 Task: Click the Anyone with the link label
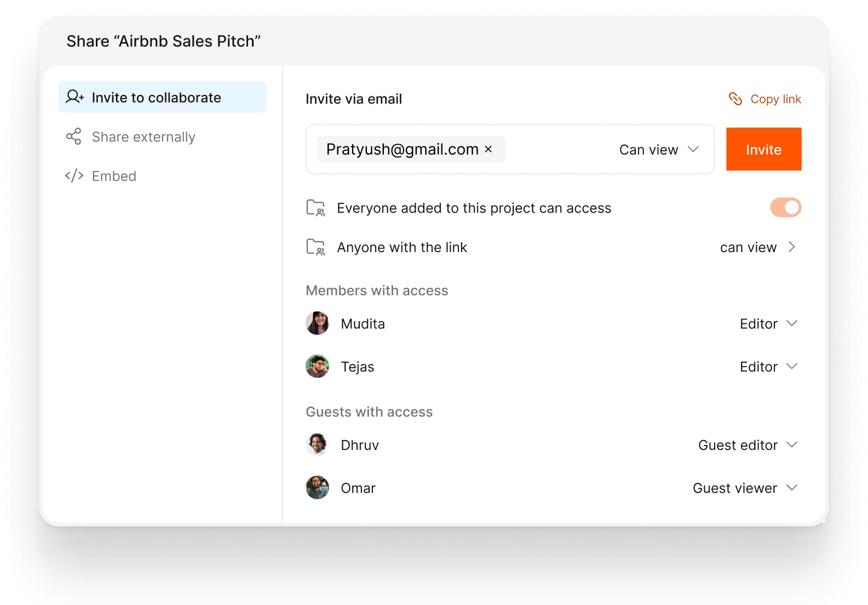tap(402, 247)
